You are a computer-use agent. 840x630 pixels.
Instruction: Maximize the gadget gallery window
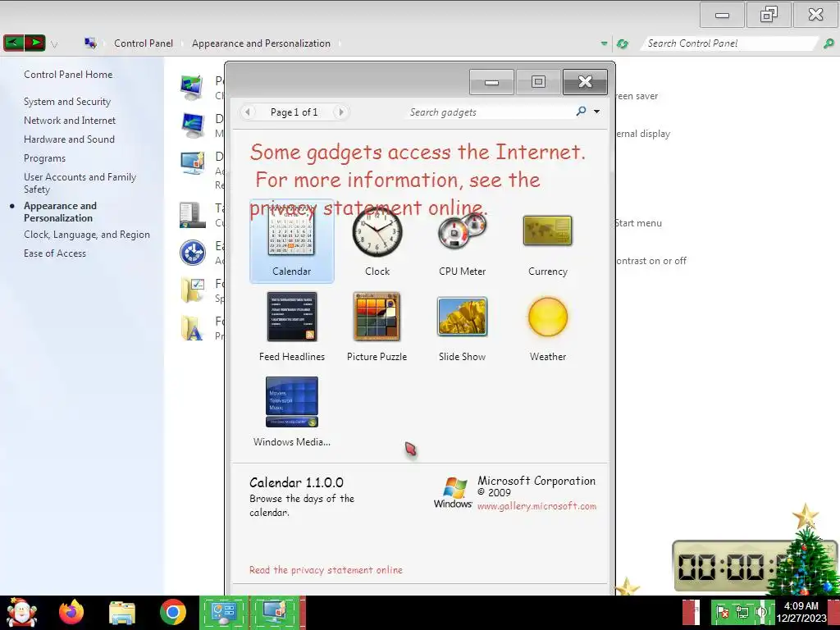tap(538, 82)
